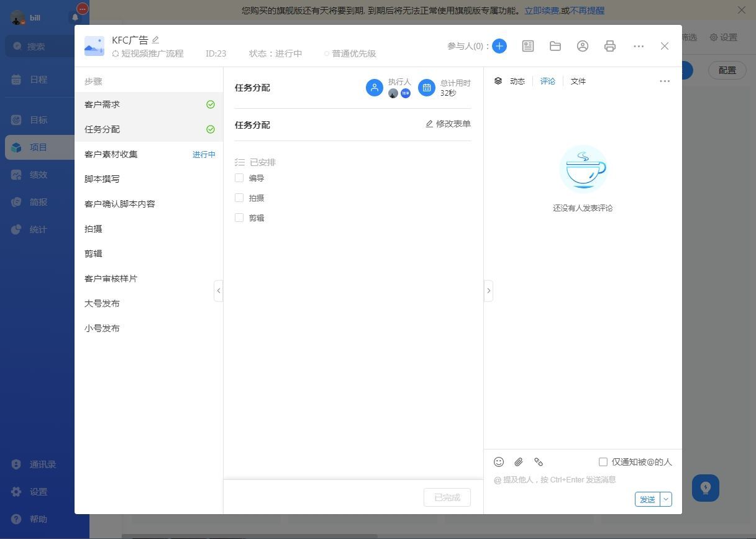Screen dimensions: 756x539
Task: Click 修改表单 to edit the form
Action: 448,124
